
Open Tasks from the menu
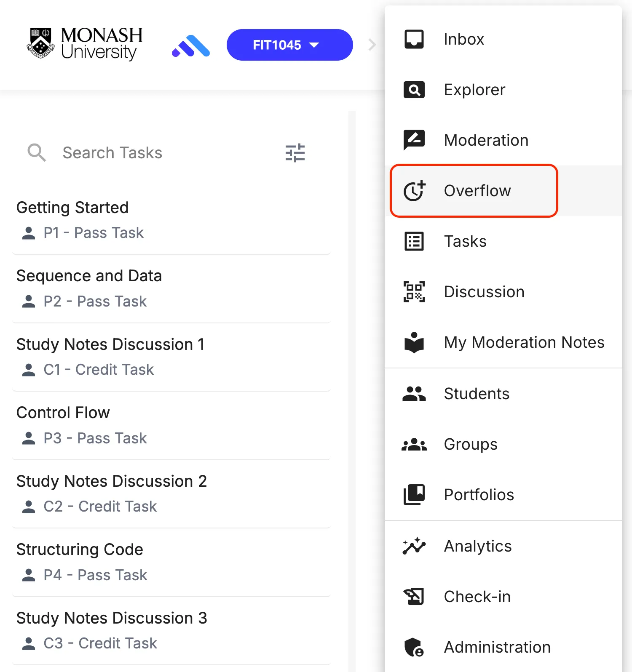pos(503,241)
